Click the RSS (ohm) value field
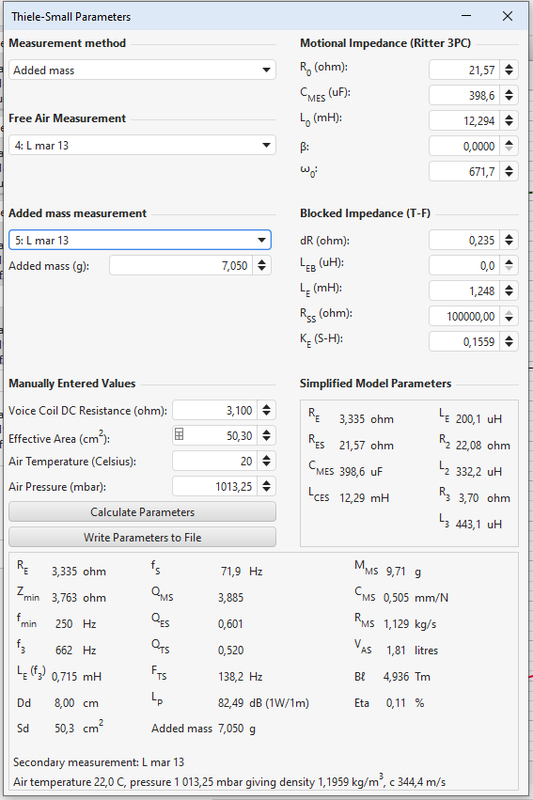Screen dimensions: 533x800 pyautogui.click(x=463, y=316)
